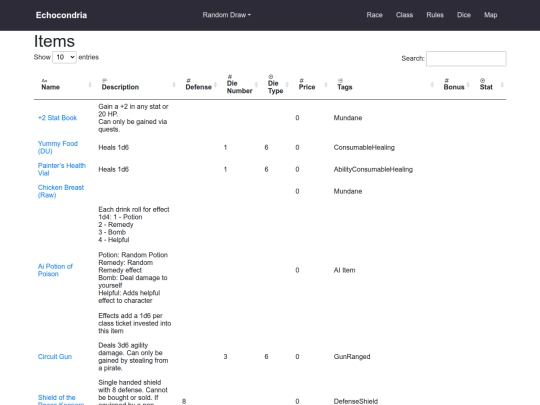
Task: Sort table by Die Number column
Action: [x=240, y=85]
